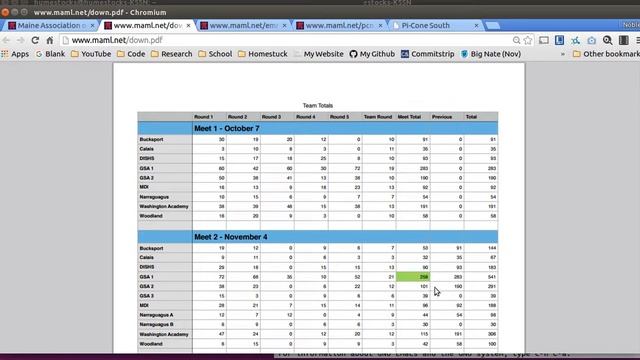Click Washington Academy row label under Meet 2
The height and width of the screenshot is (360, 640).
(x=164, y=334)
